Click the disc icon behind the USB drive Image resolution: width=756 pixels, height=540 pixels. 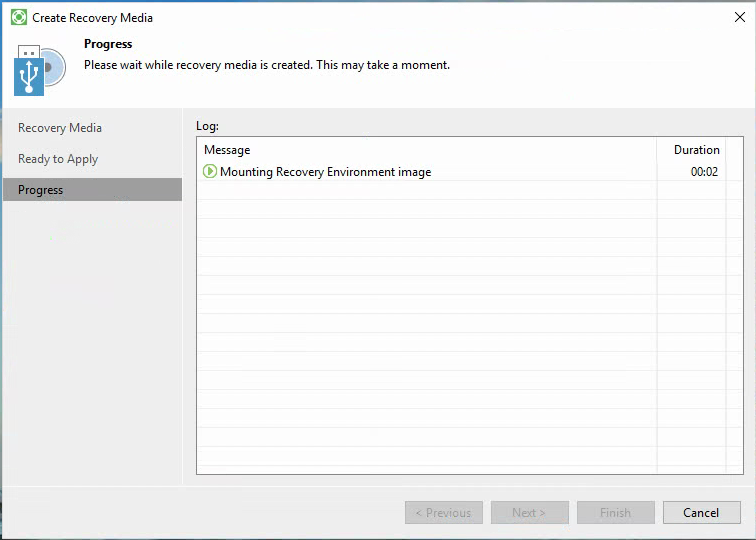[x=55, y=67]
